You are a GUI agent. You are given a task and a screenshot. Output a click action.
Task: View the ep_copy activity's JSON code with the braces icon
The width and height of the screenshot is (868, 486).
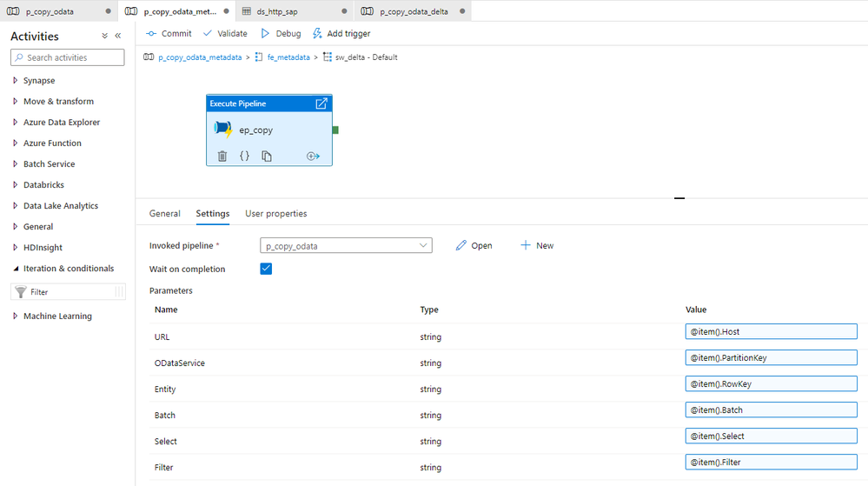[x=244, y=156]
